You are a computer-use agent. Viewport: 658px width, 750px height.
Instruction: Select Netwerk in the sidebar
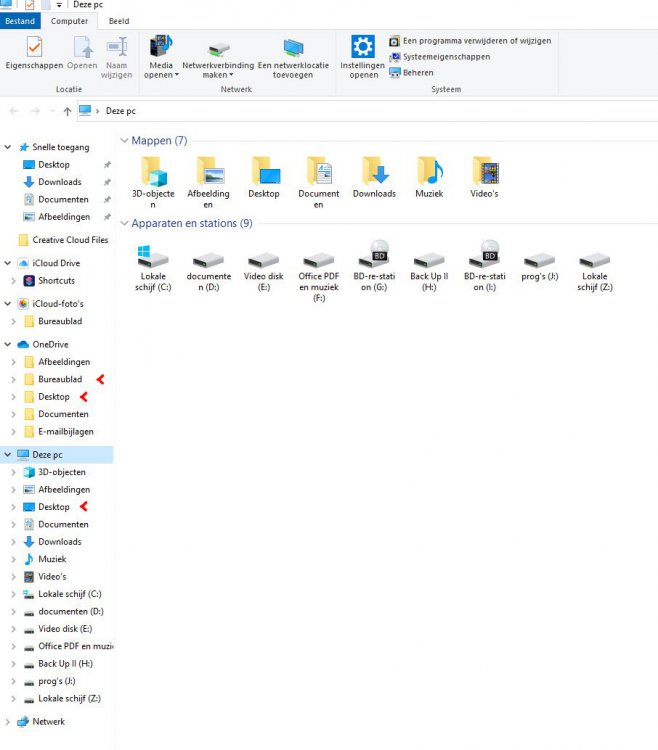click(x=48, y=722)
